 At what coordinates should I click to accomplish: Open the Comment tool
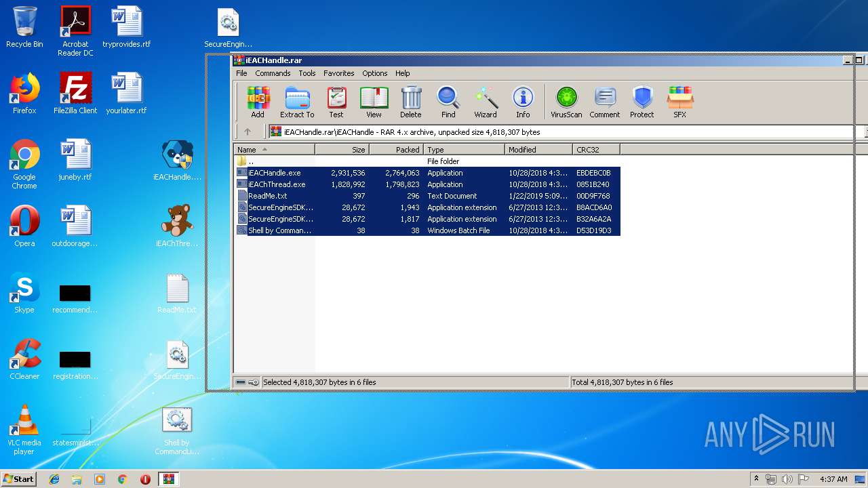coord(605,102)
